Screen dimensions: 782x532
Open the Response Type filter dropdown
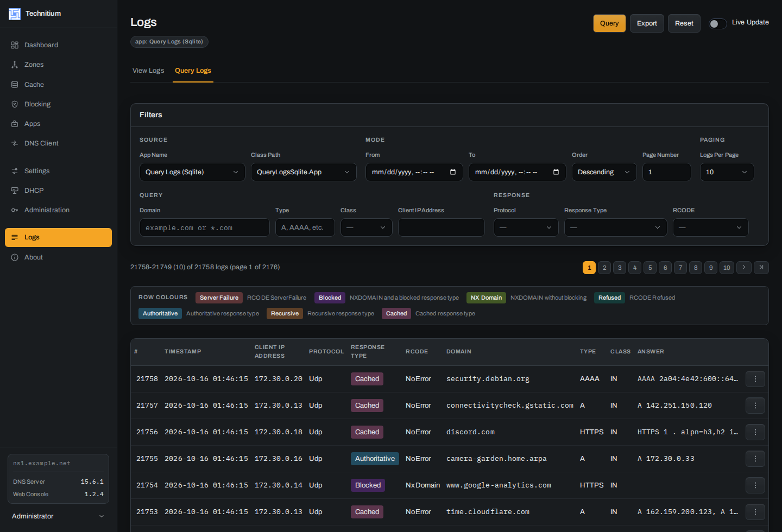pos(615,227)
